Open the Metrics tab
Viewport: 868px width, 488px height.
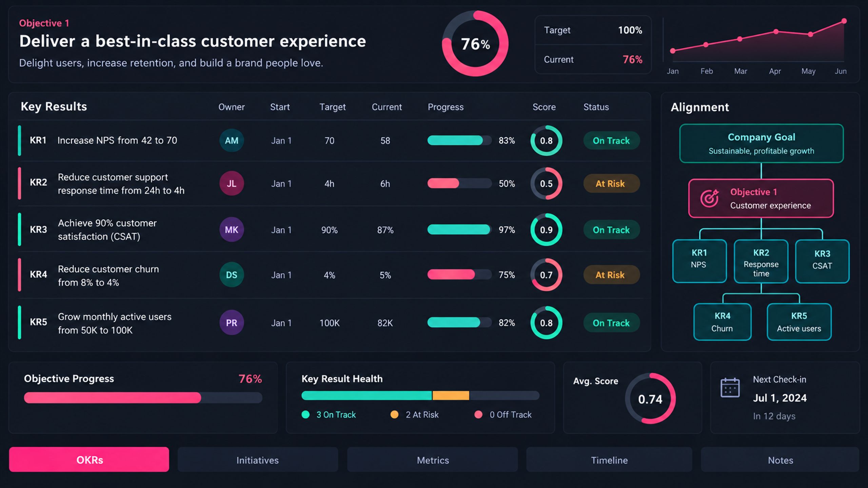(433, 460)
